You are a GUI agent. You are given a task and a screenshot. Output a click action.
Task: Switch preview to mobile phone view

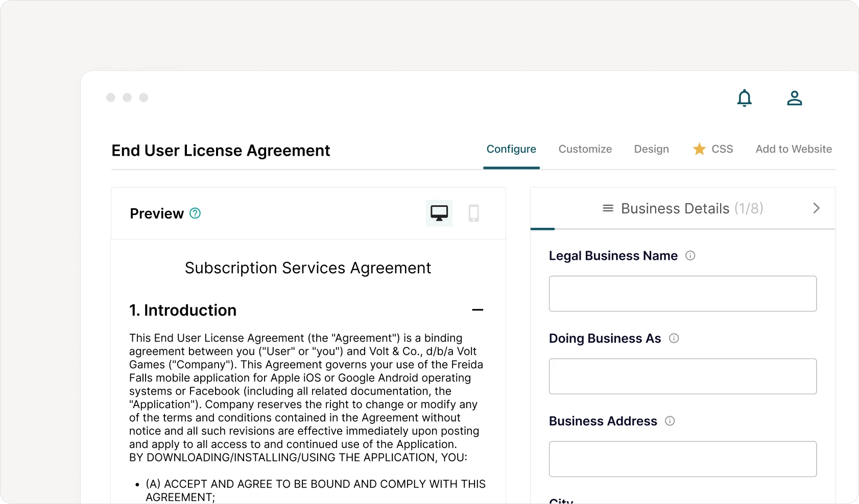pos(474,213)
